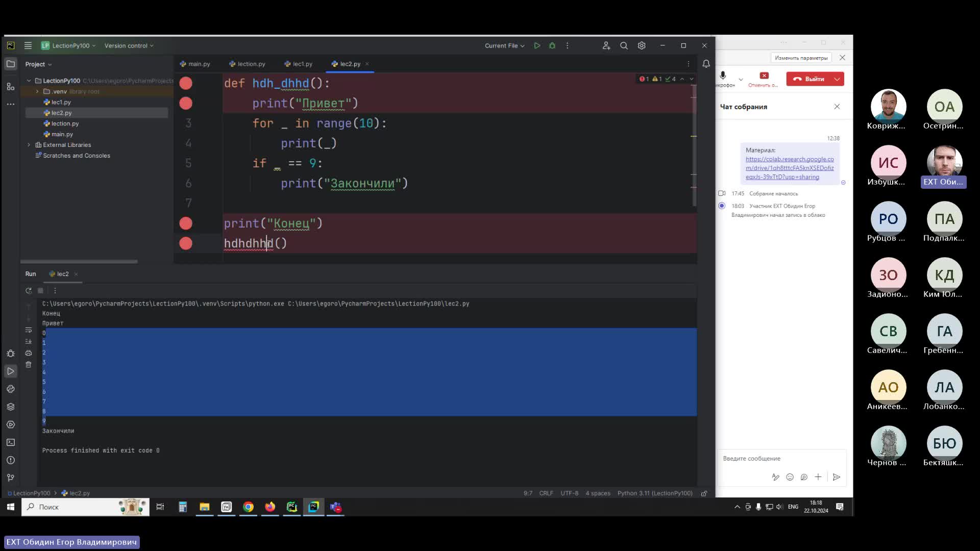Remove the breakpoint on the def hdh_dhhd line
Viewport: 980px width, 551px height.
coord(186,83)
